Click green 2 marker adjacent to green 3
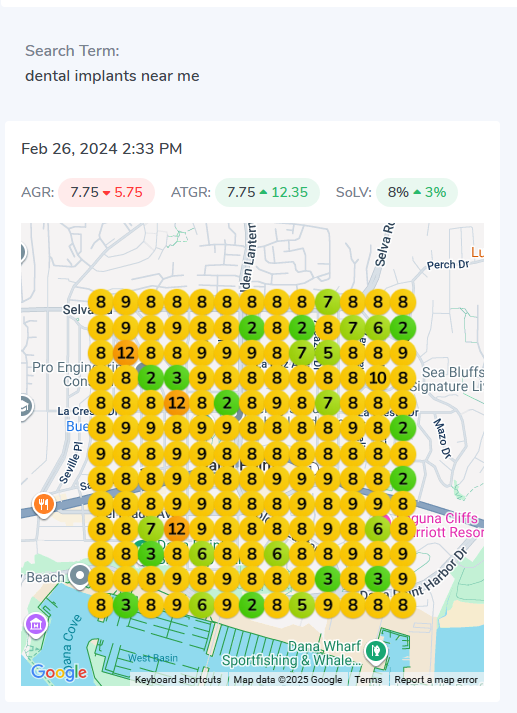Screen dimensions: 517x713 151,378
